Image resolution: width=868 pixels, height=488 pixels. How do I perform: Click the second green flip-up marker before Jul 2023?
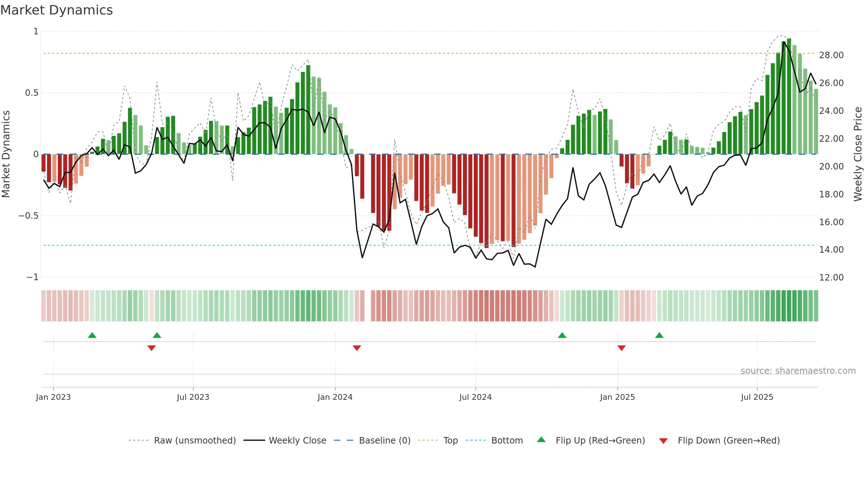(157, 335)
